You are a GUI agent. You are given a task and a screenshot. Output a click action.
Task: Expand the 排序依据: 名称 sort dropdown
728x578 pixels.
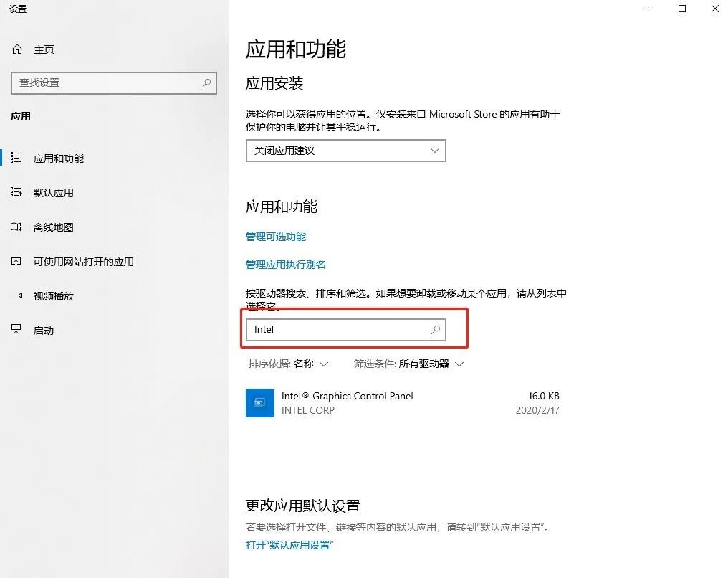(x=288, y=364)
